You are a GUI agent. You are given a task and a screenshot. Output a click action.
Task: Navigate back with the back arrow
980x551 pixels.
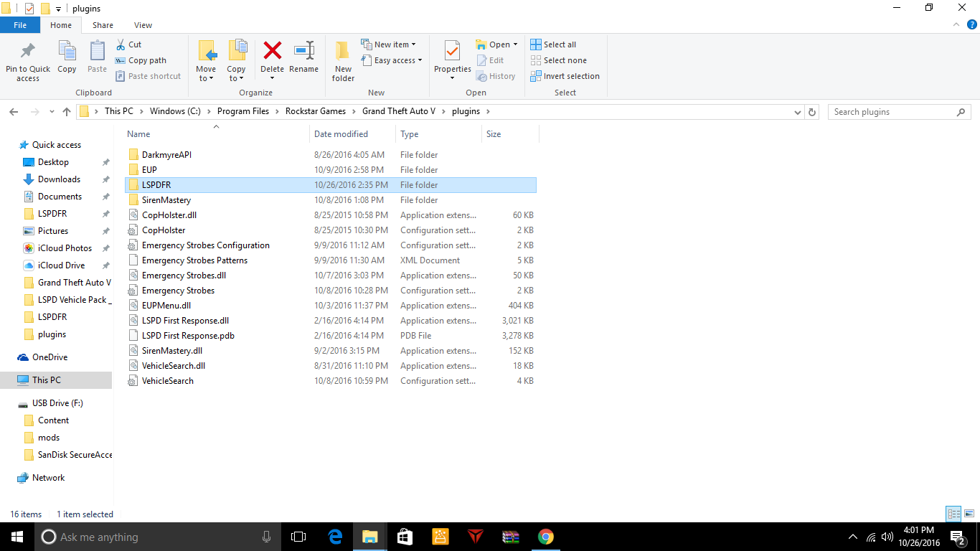pos(14,112)
